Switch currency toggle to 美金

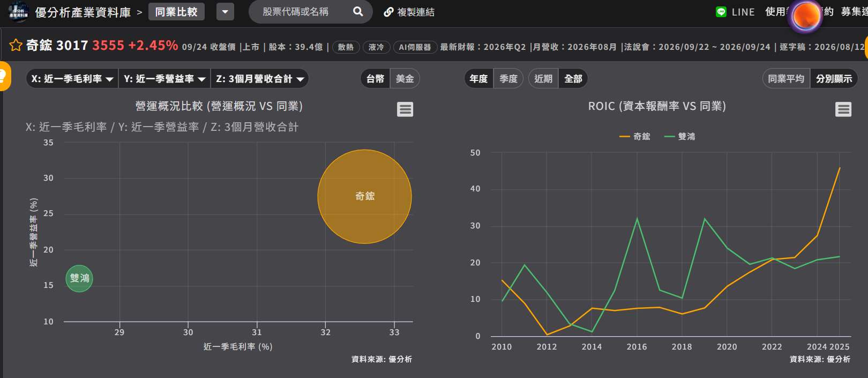point(405,79)
